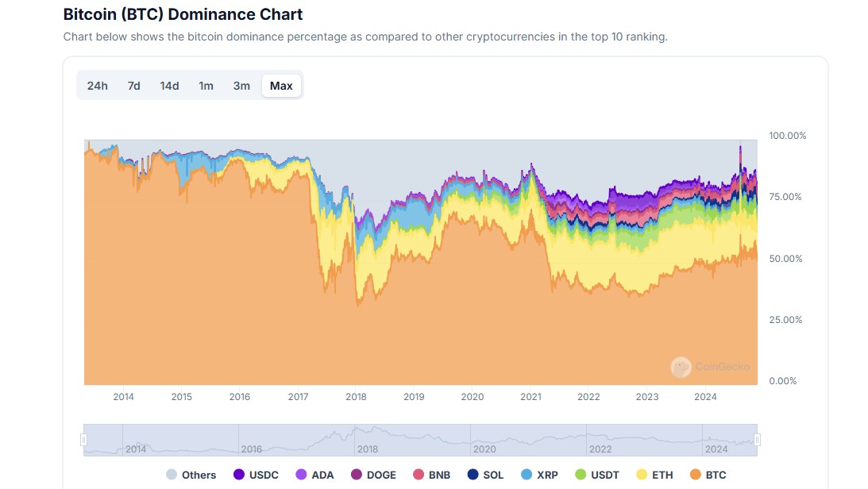Click the CoinGecko watermark logo
Image resolution: width=868 pixels, height=489 pixels.
tap(681, 367)
